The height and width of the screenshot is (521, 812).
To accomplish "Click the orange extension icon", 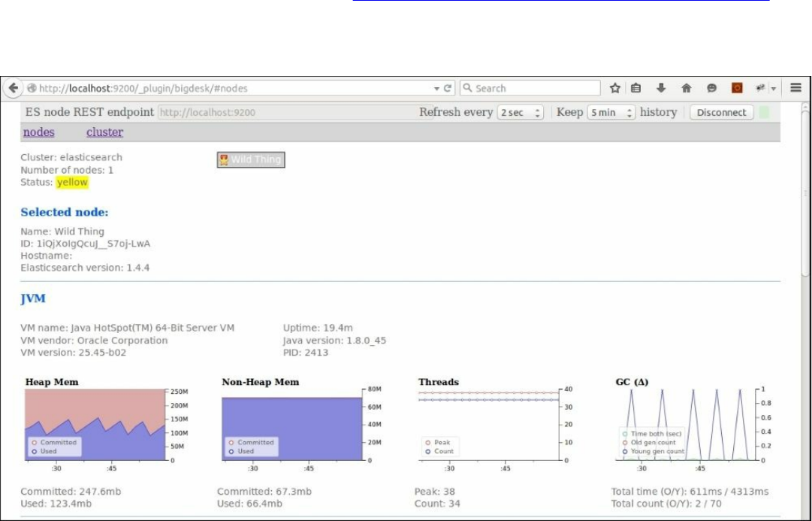I will pyautogui.click(x=737, y=88).
